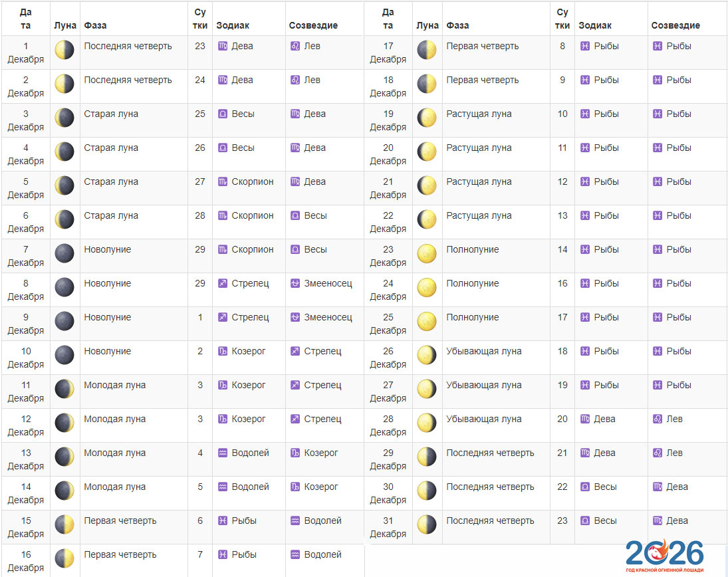Screen dimensions: 728x577
Task: Click the Стрелец zodiac icon in 8 Декабря row
Action: pos(223,283)
